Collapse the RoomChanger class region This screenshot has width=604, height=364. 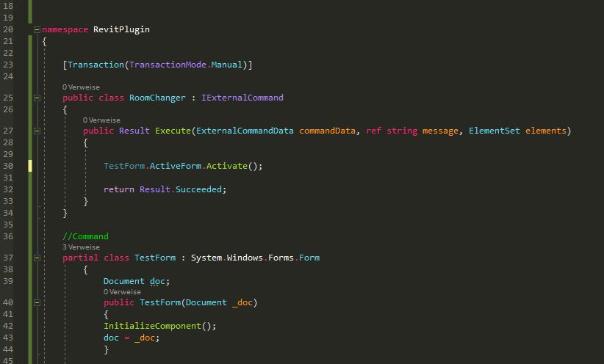37,98
